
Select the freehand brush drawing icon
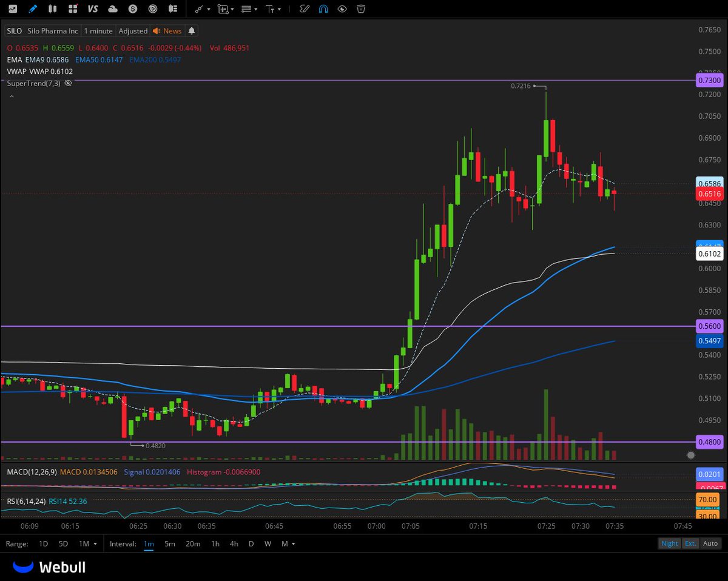click(x=303, y=9)
